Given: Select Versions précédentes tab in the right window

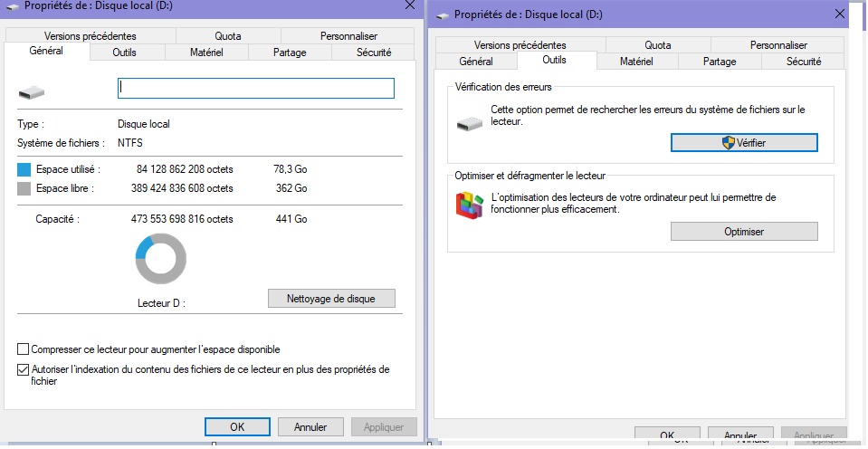Looking at the screenshot, I should point(520,44).
